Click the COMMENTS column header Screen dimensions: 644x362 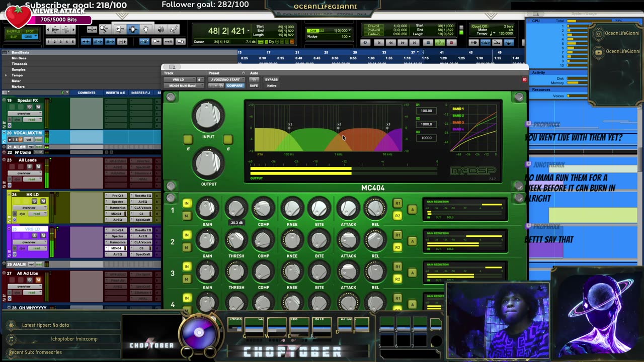point(86,93)
